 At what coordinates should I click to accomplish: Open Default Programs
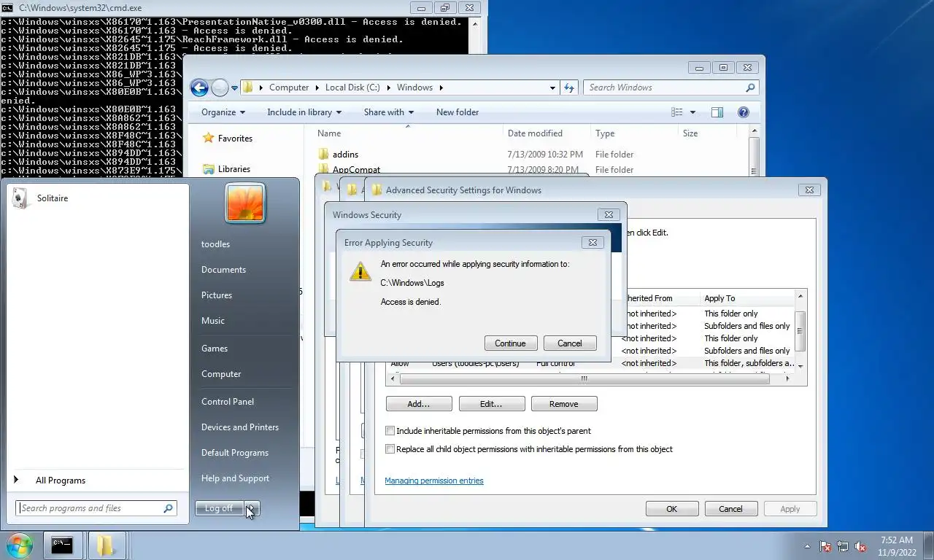(235, 453)
